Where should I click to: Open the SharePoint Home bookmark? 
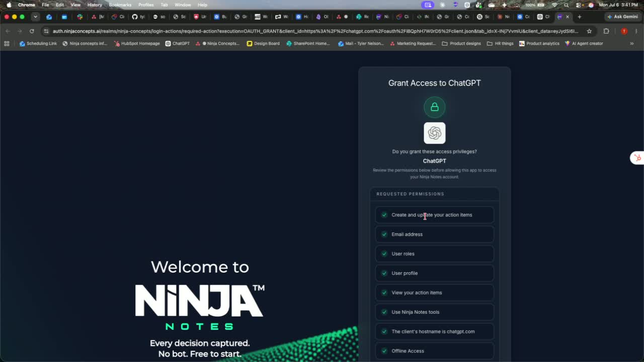[308, 44]
